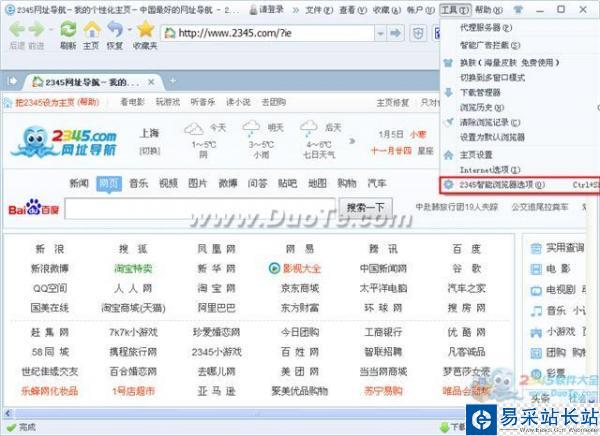Open the dropdown arrow next to Restore
The height and width of the screenshot is (436, 600).
pyautogui.click(x=129, y=29)
